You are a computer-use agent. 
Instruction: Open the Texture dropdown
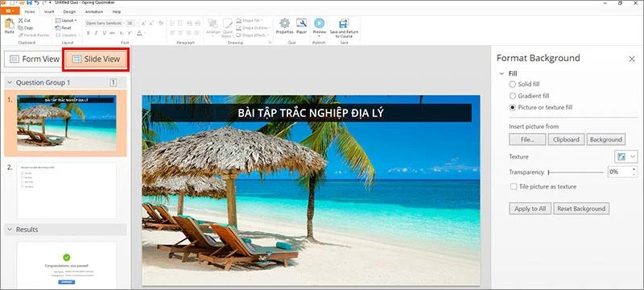[626, 156]
